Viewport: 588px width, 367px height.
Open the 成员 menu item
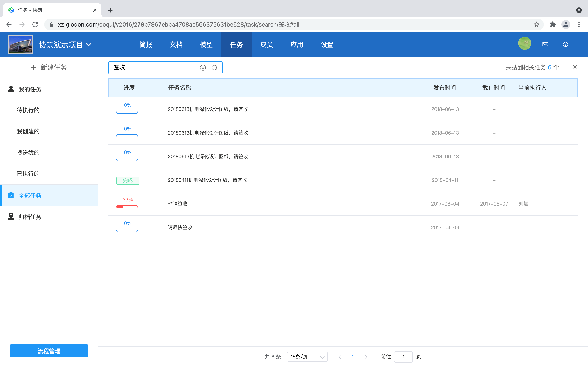266,44
